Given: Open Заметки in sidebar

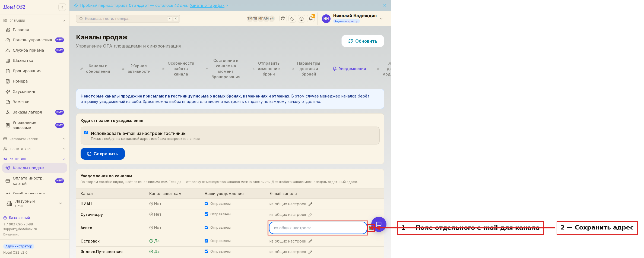Looking at the screenshot, I should click(x=34, y=102).
